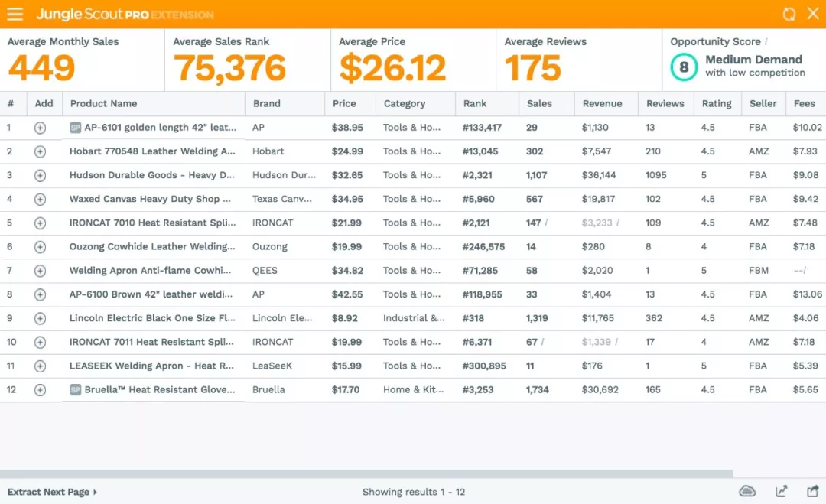Sort table by the Reviews column header

point(665,104)
